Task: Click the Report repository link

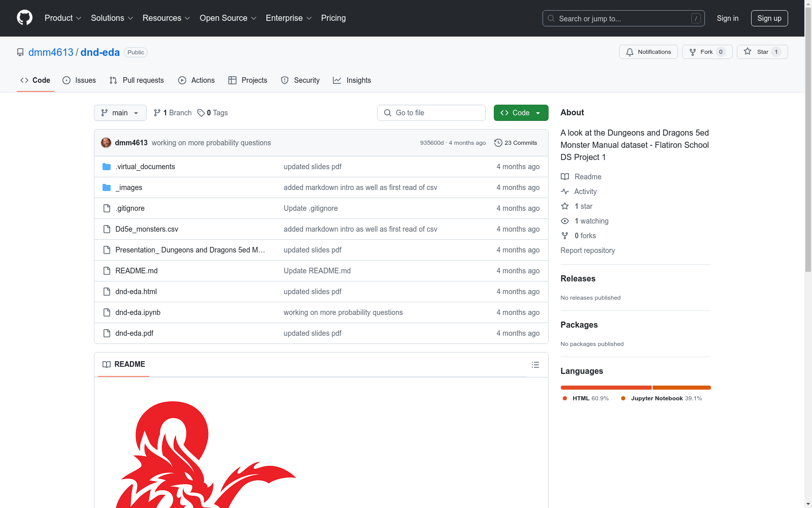Action: [x=588, y=250]
